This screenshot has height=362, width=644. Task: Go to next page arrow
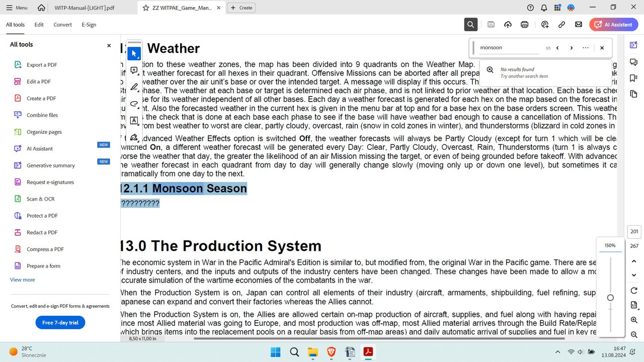tap(634, 275)
